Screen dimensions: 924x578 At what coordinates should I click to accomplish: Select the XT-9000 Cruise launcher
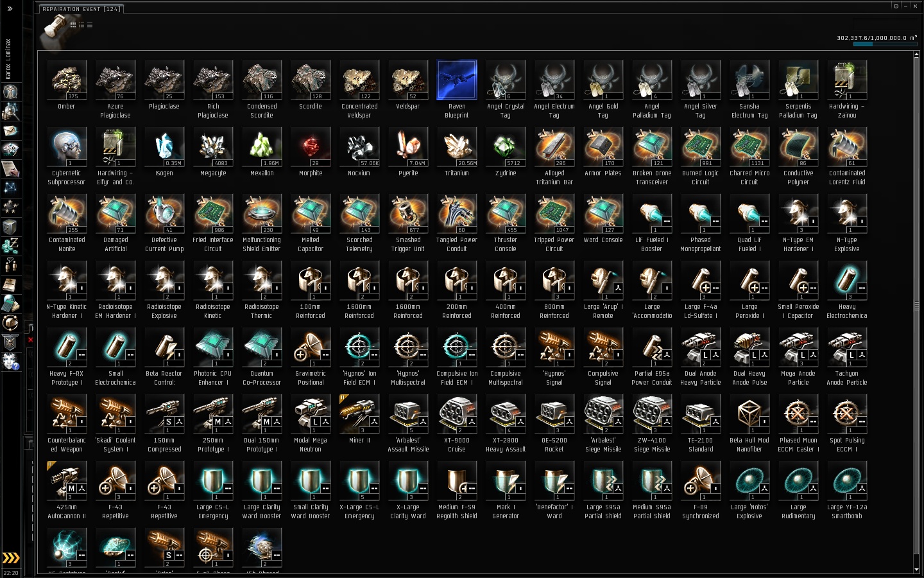click(x=457, y=424)
